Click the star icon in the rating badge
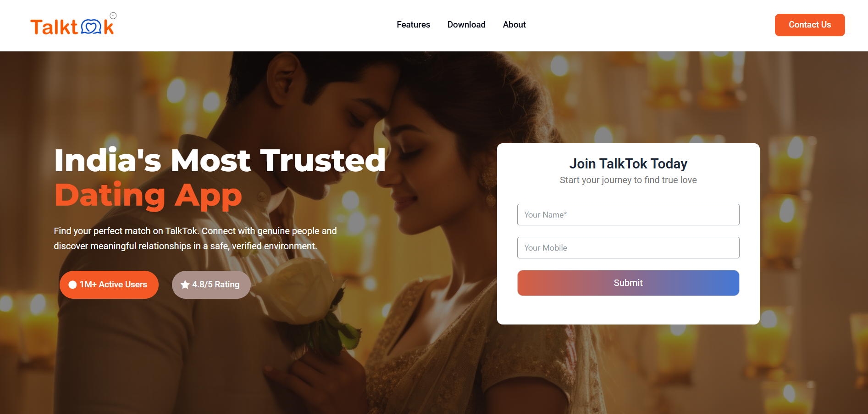 click(x=185, y=285)
